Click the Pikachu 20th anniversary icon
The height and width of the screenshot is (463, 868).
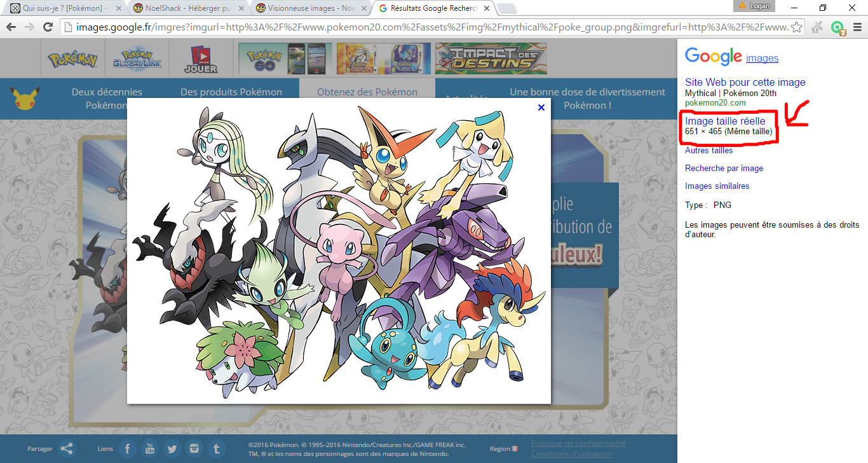click(x=25, y=99)
